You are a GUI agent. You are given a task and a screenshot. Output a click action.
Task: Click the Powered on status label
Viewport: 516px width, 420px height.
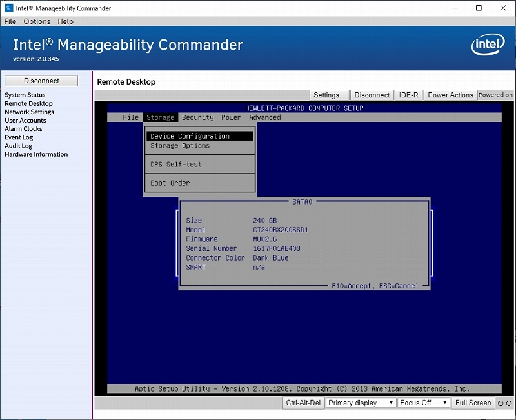coord(495,95)
